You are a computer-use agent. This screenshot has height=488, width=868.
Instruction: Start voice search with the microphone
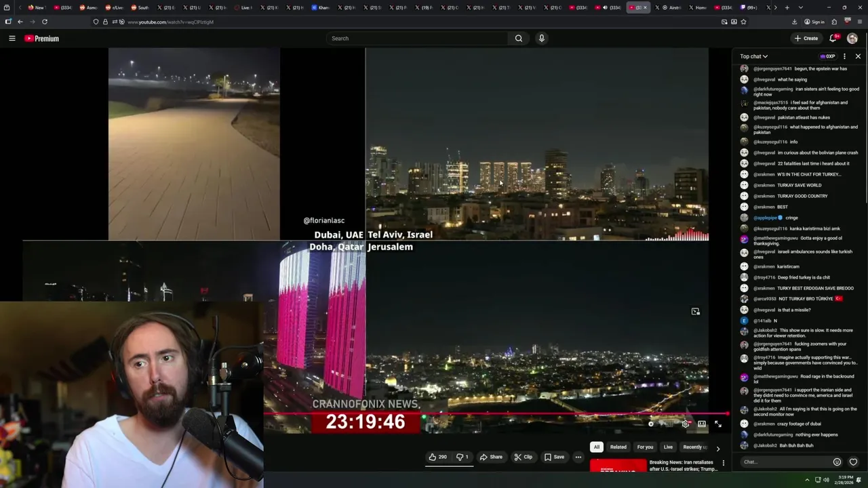(x=541, y=39)
